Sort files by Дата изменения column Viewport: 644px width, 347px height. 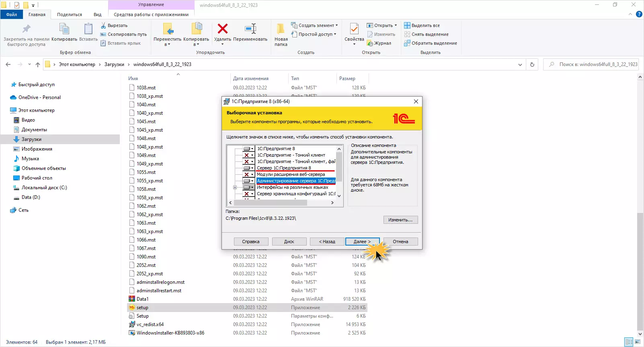251,78
